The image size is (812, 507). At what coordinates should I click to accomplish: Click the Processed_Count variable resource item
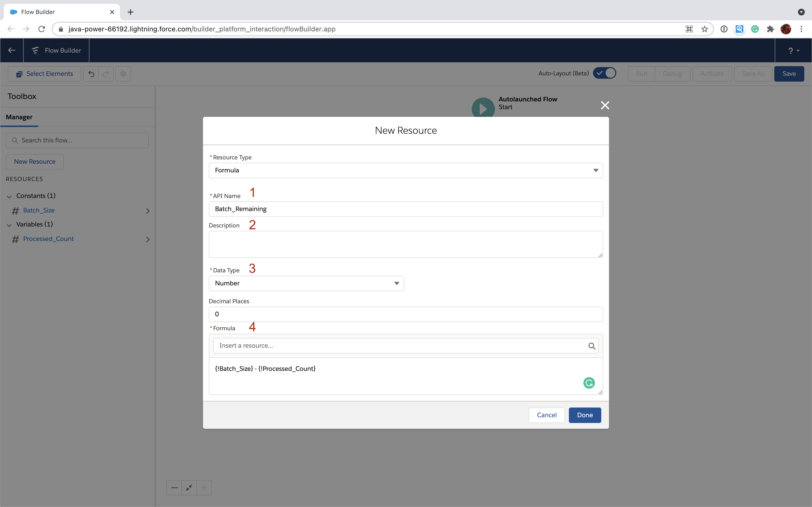click(x=48, y=238)
